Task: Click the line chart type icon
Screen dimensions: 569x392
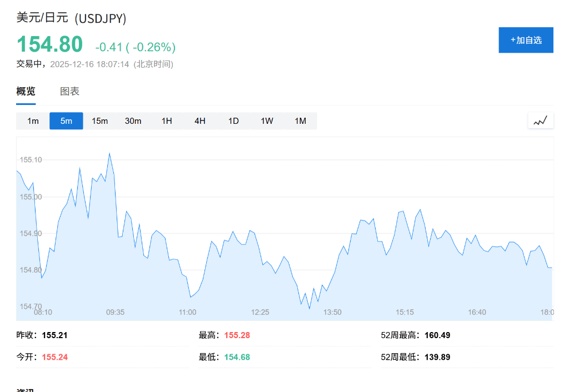Action: click(x=540, y=120)
